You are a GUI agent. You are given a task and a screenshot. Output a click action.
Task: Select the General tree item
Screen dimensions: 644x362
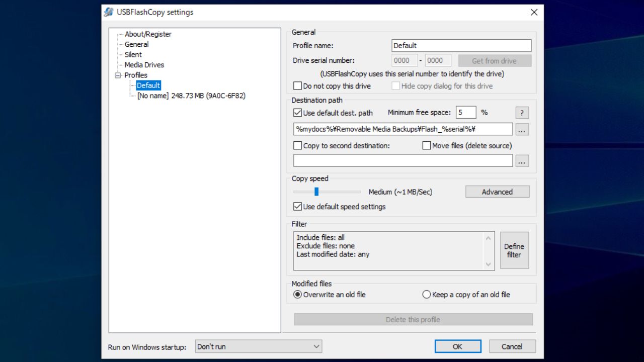point(136,44)
